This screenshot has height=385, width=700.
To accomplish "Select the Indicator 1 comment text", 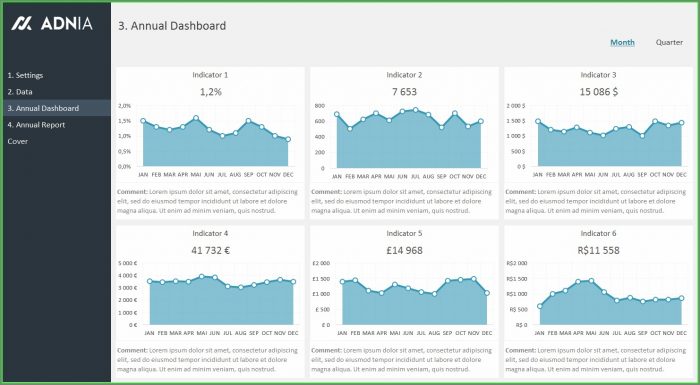I will coord(208,201).
